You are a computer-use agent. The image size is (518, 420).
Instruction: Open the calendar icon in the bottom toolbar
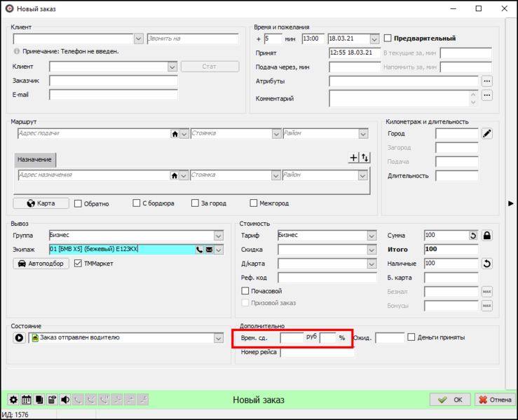26,400
